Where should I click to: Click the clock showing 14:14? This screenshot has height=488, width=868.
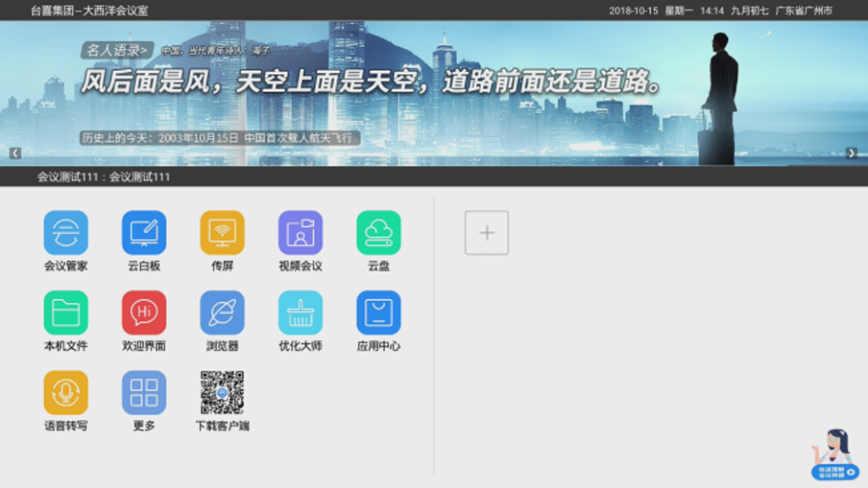click(x=712, y=11)
